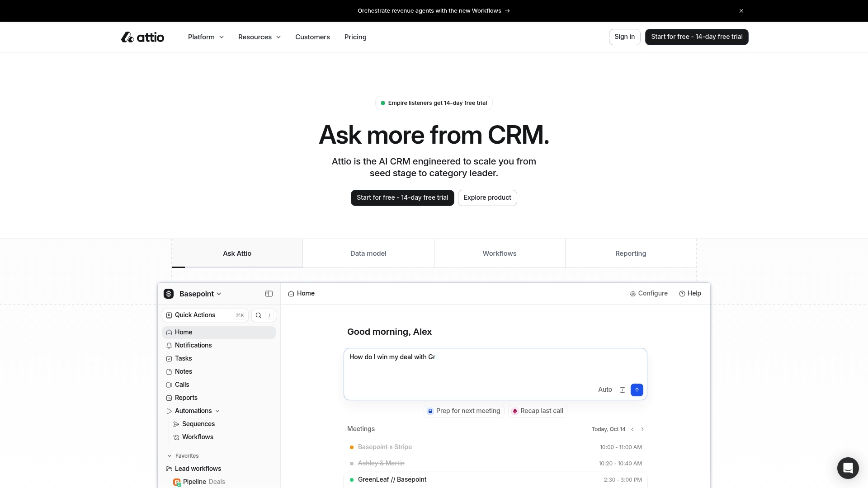Switch to the Workflows tab
Image resolution: width=868 pixels, height=488 pixels.
point(500,253)
